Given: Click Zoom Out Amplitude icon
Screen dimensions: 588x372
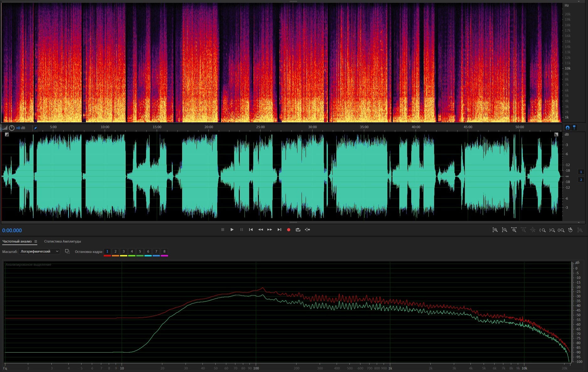Looking at the screenshot, I should tap(504, 230).
